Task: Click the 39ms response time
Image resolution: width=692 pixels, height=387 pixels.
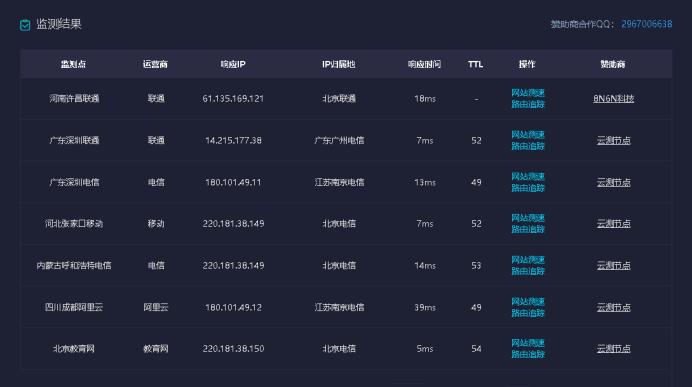Action: [x=425, y=308]
